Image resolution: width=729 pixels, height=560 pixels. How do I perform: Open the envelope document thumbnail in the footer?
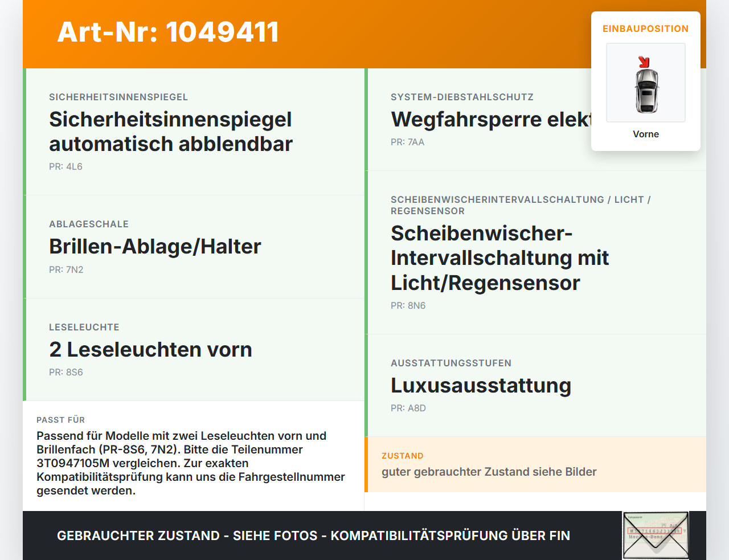pyautogui.click(x=656, y=536)
